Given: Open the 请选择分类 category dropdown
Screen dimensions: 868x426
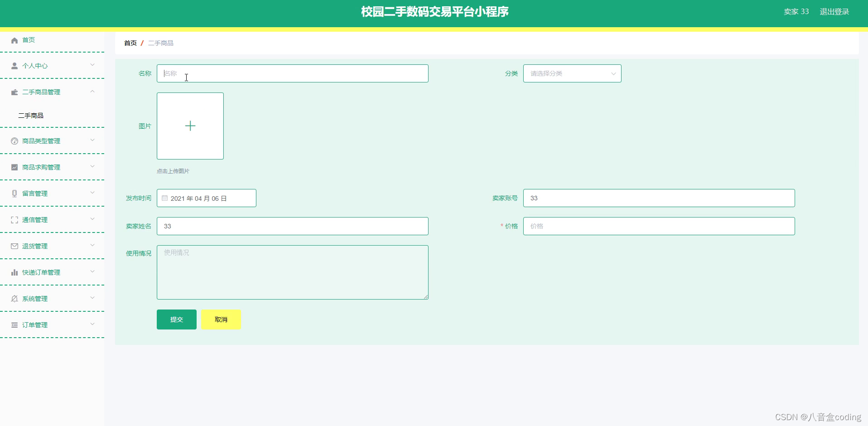Looking at the screenshot, I should (572, 73).
